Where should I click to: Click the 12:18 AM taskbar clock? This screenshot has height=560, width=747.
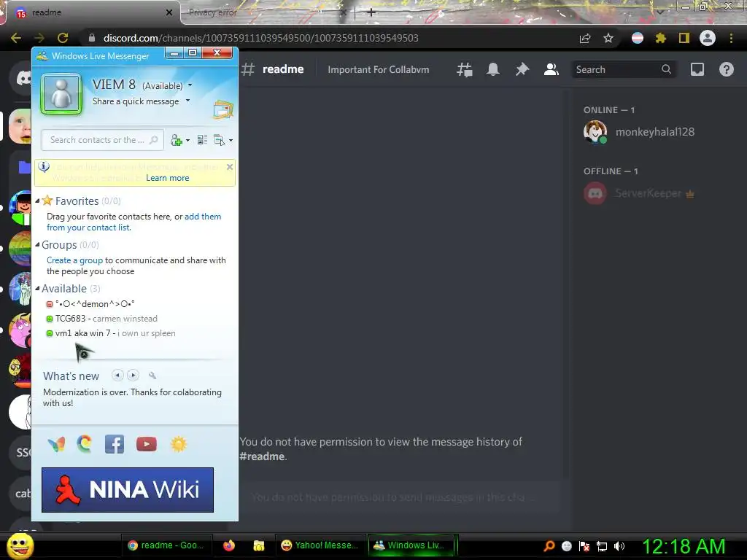click(684, 546)
